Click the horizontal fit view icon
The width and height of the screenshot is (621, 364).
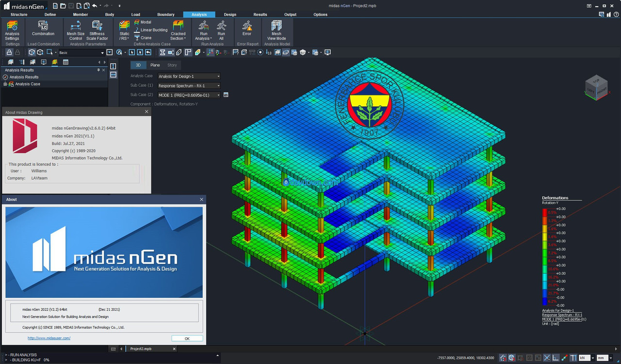(113, 75)
